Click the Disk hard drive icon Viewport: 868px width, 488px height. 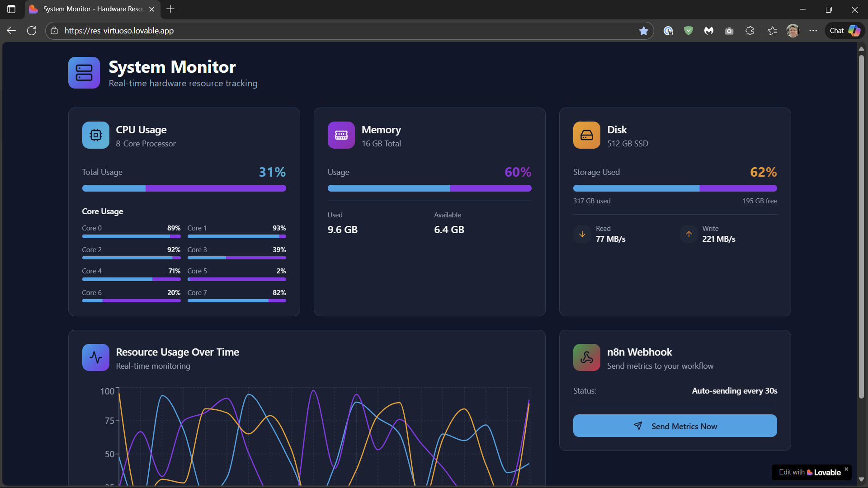tap(587, 135)
